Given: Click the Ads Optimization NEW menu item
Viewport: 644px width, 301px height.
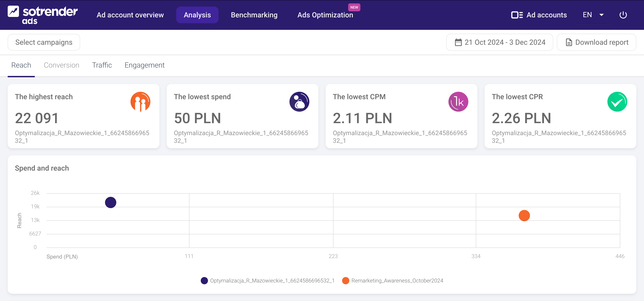Looking at the screenshot, I should [325, 15].
